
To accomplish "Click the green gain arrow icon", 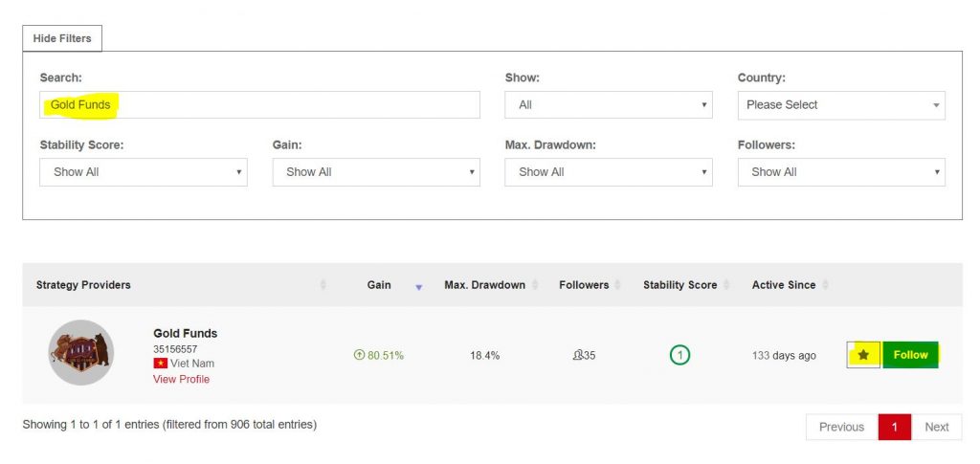I will [359, 355].
